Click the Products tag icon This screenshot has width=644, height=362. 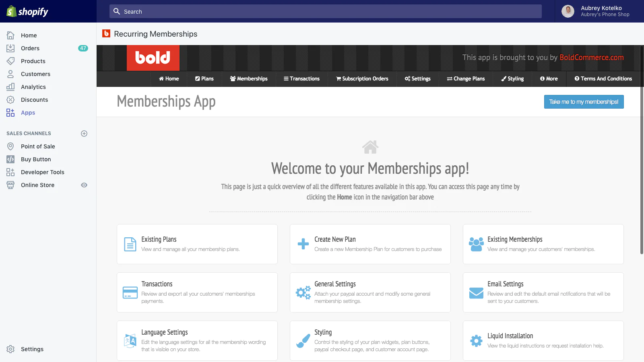[x=10, y=61]
